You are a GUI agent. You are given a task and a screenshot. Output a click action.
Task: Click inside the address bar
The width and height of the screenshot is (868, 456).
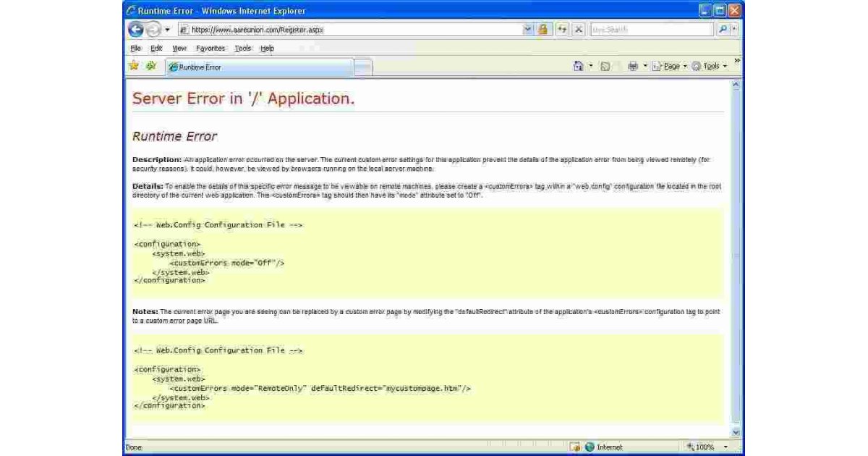(x=325, y=30)
